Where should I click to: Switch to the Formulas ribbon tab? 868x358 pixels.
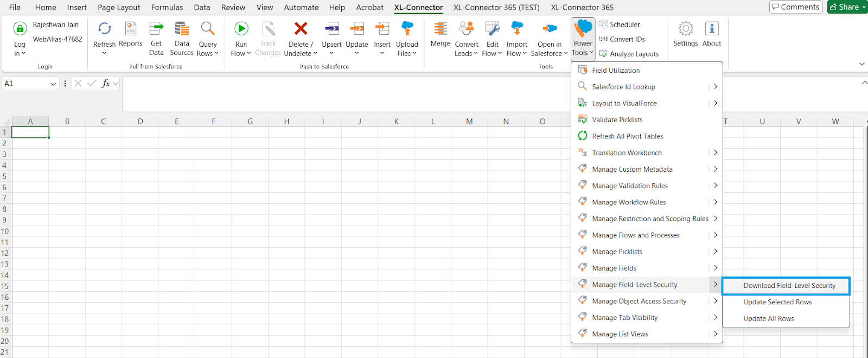pos(167,8)
